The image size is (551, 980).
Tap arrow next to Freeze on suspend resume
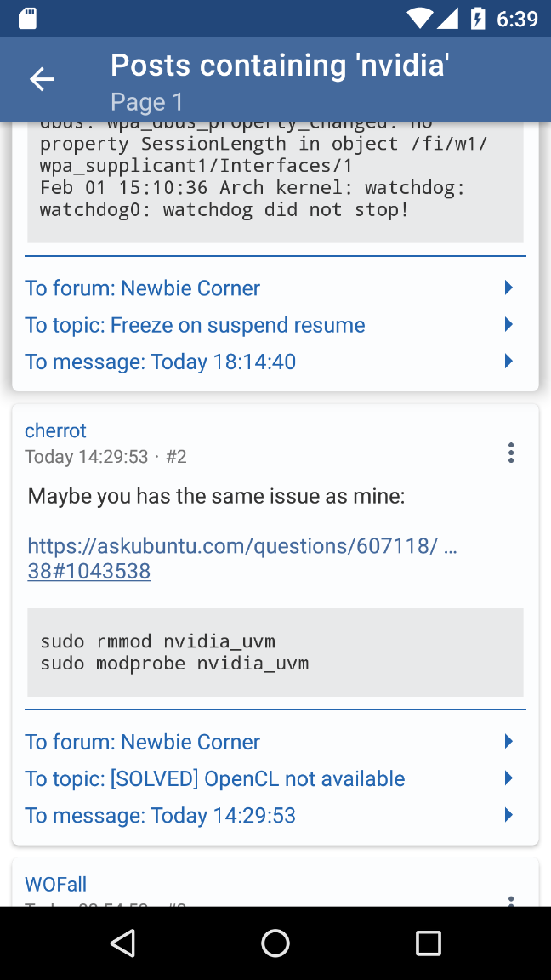pyautogui.click(x=508, y=325)
